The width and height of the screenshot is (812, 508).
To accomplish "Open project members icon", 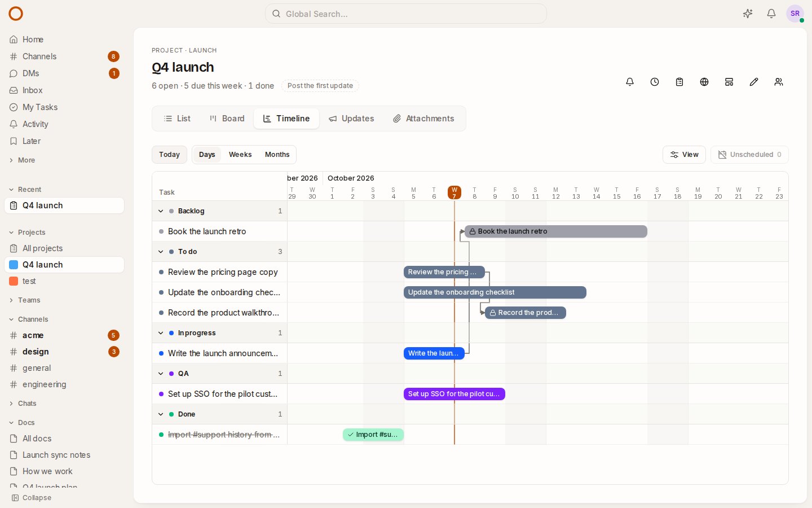I will click(779, 82).
